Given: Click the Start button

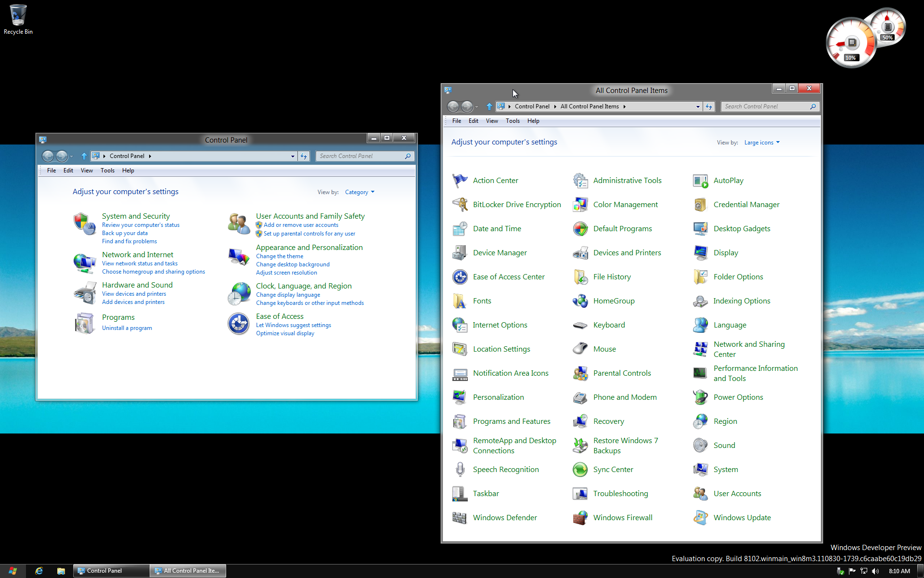Looking at the screenshot, I should click(x=13, y=571).
